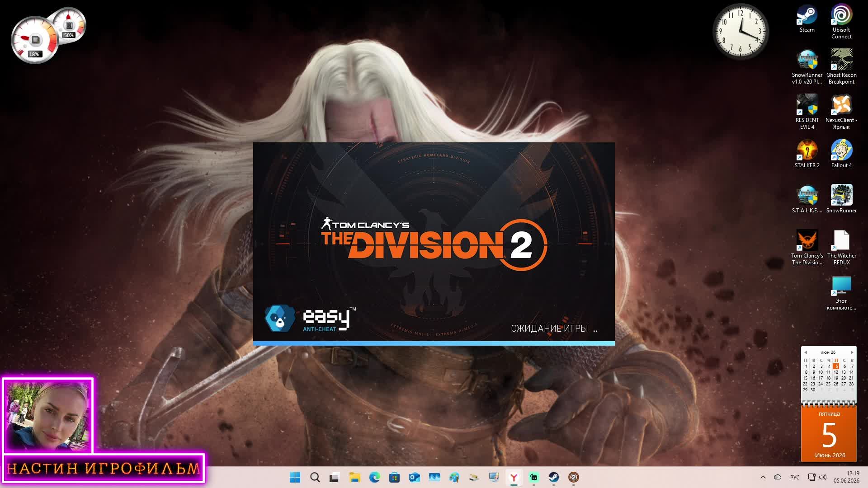868x488 pixels.
Task: Open taskbar Search
Action: (x=315, y=477)
